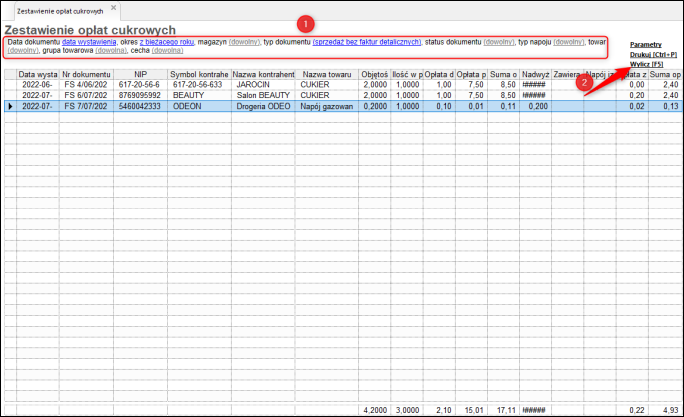
Task: Select the date cell '2022-06-'
Action: pyautogui.click(x=38, y=85)
